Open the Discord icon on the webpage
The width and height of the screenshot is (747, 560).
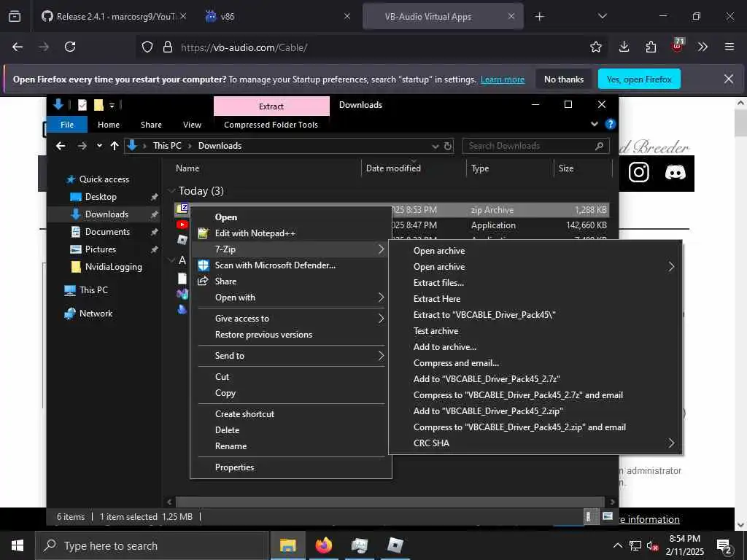[x=675, y=172]
